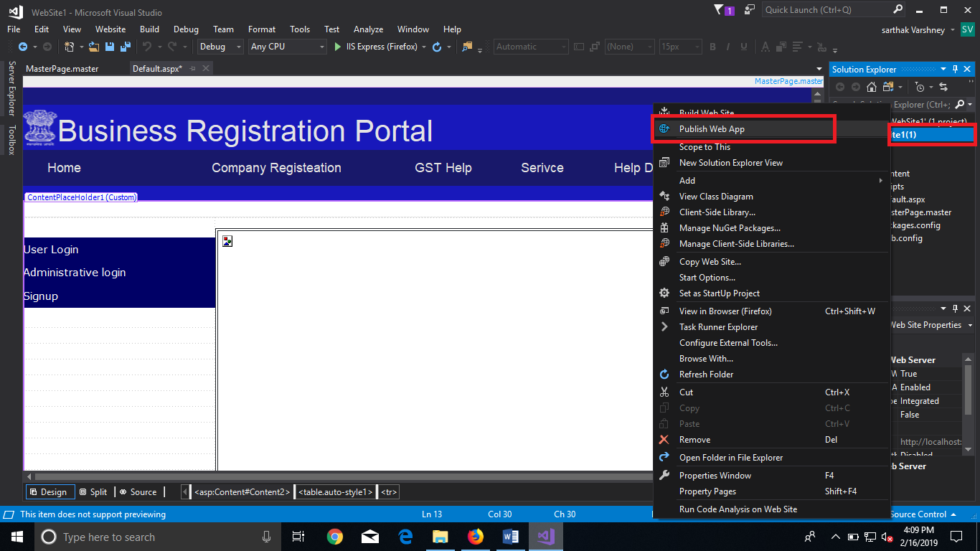Click the Italic formatting button
Viewport: 980px width, 551px height.
(729, 47)
